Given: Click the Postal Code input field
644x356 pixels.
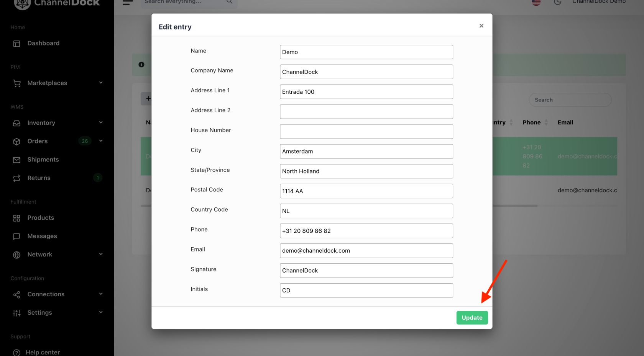Looking at the screenshot, I should tap(366, 191).
